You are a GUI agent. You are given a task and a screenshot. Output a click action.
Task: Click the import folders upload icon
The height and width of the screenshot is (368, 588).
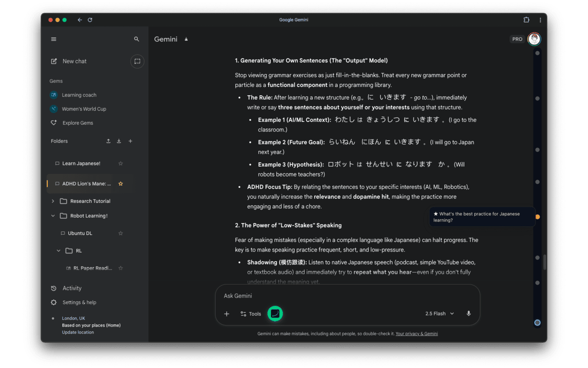[108, 141]
